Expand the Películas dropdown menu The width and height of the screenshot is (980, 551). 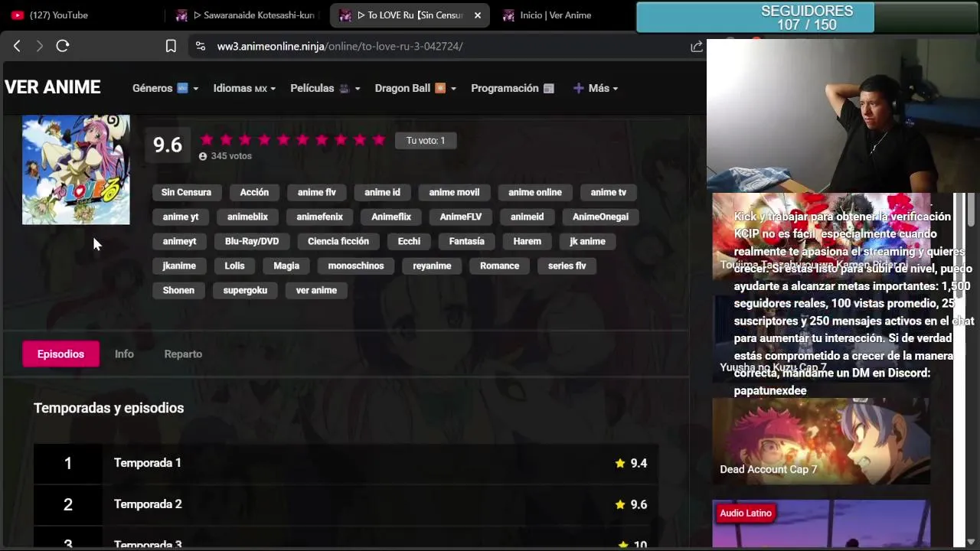(x=325, y=88)
